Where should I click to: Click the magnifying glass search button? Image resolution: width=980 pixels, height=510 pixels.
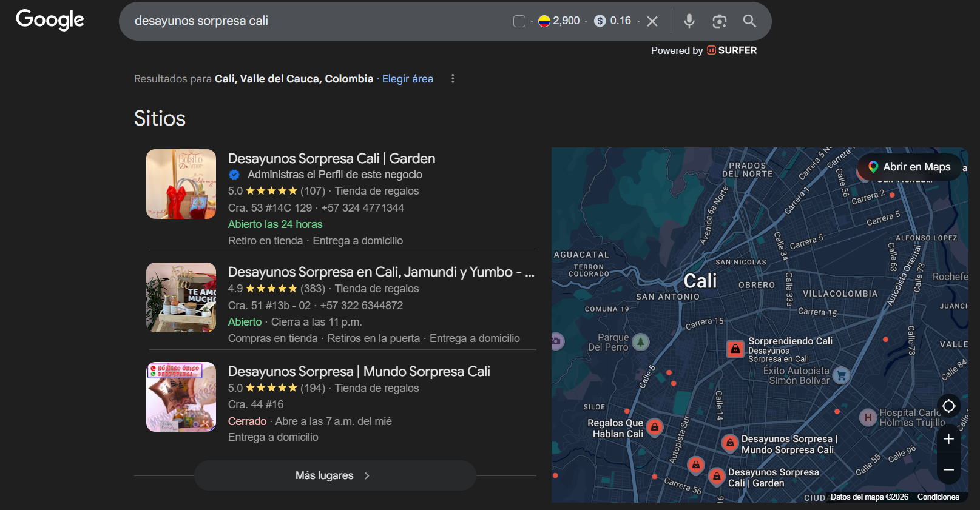tap(749, 21)
